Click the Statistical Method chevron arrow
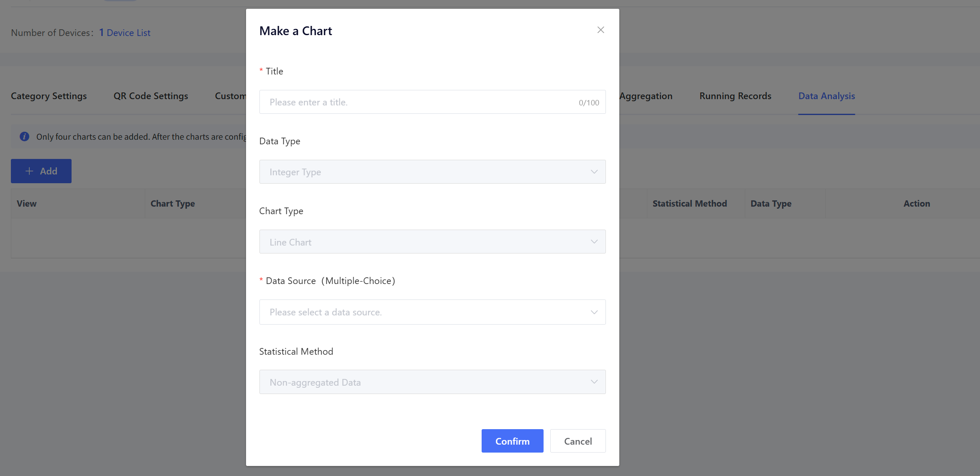980x476 pixels. [x=594, y=382]
